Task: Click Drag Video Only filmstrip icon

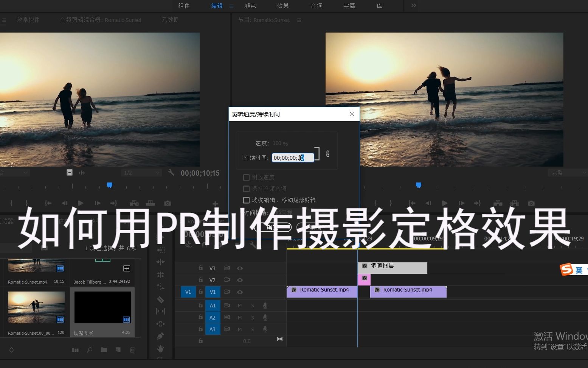Action: (x=70, y=173)
